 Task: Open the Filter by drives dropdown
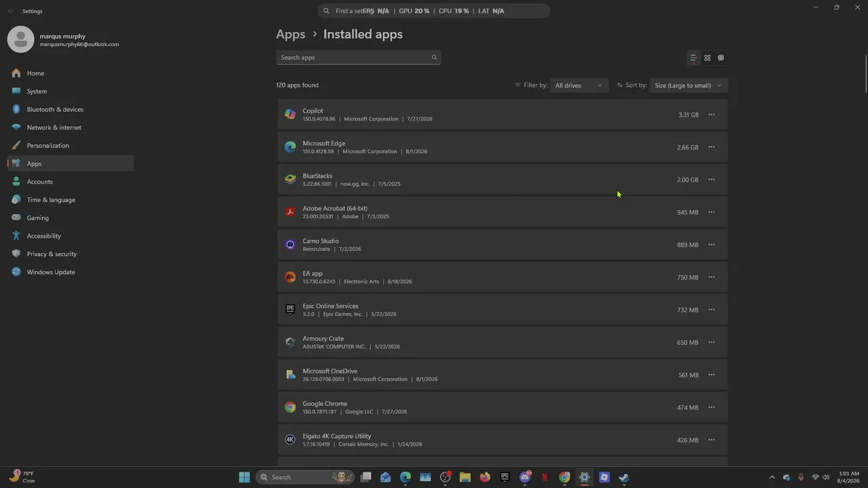tap(578, 85)
